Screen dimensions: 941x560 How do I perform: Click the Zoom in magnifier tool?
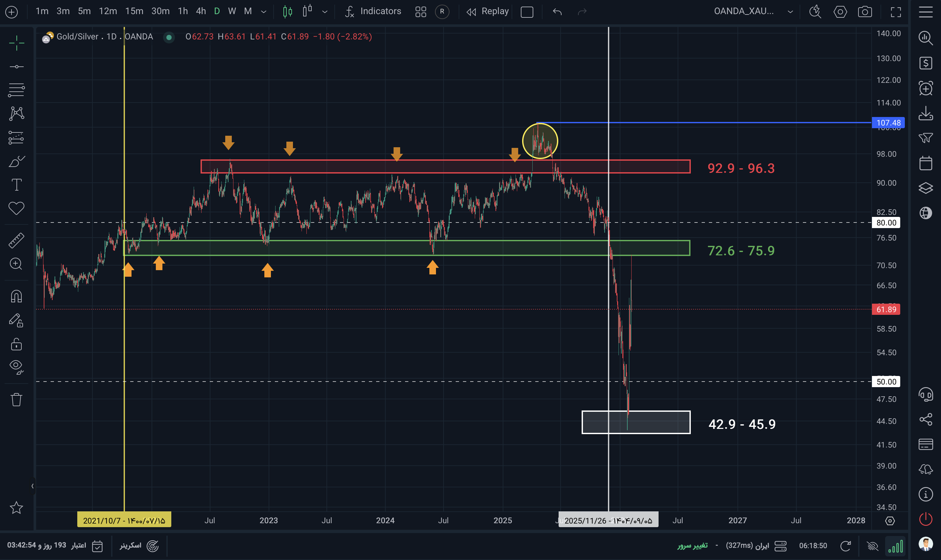tap(16, 264)
